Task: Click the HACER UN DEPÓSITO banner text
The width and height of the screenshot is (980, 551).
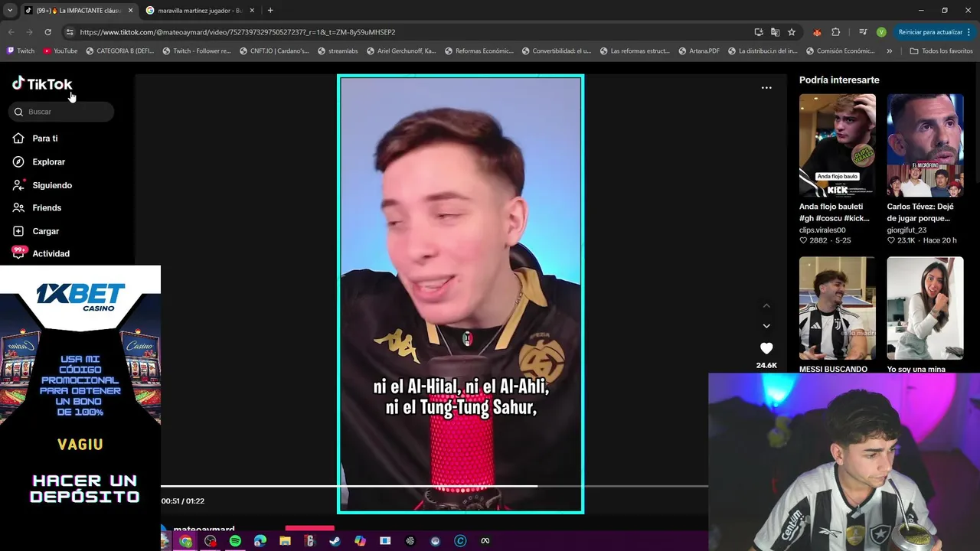Action: 85,488
